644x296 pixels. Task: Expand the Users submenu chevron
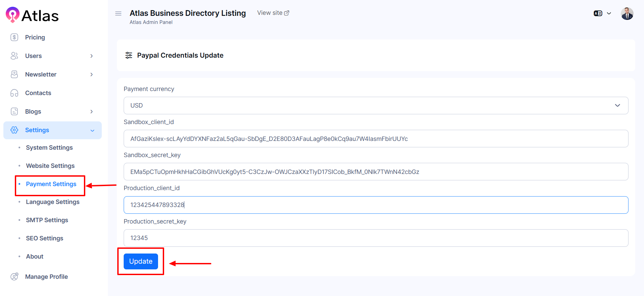[91, 56]
